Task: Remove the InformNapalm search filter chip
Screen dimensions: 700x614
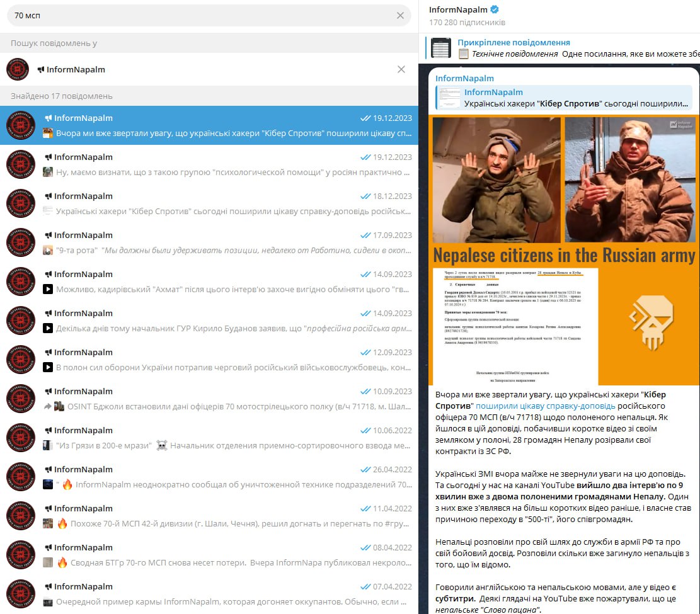Action: [401, 69]
